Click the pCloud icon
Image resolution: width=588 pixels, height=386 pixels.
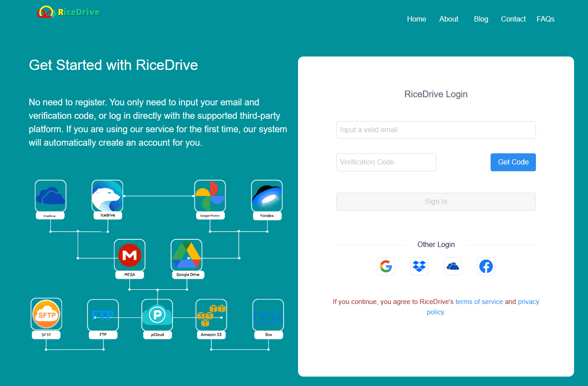(157, 315)
